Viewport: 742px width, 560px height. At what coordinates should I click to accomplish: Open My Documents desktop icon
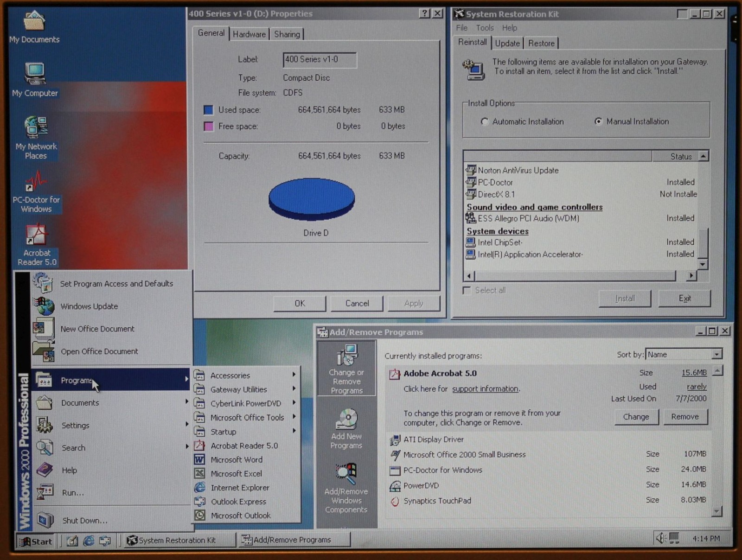[34, 25]
